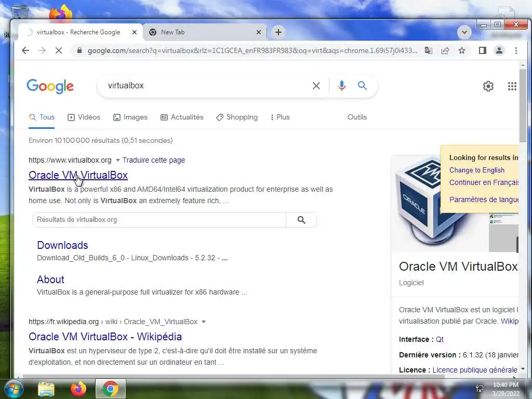Open the tab search dropdown arrow
This screenshot has width=532, height=399.
[x=464, y=32]
